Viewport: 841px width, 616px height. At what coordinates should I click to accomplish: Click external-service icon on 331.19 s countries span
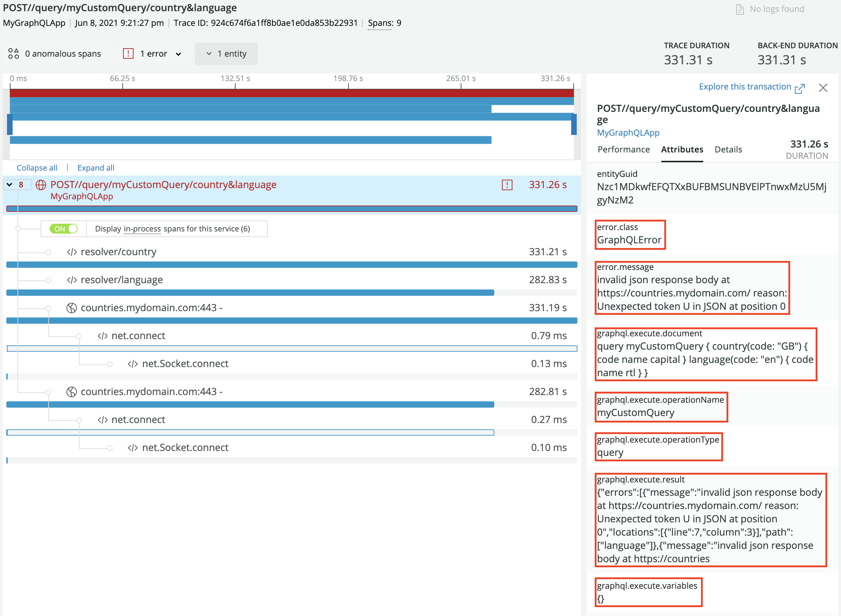[71, 308]
